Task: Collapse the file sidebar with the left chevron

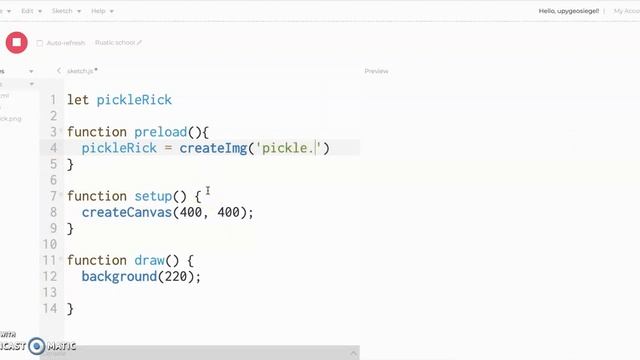Action: (59, 71)
